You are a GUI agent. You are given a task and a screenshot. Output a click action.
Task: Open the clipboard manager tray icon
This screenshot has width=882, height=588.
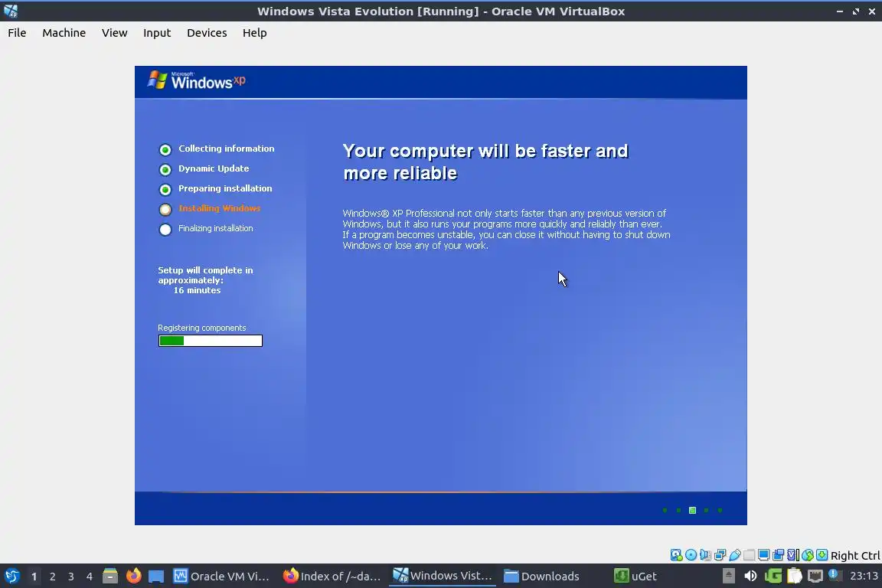[x=794, y=576]
